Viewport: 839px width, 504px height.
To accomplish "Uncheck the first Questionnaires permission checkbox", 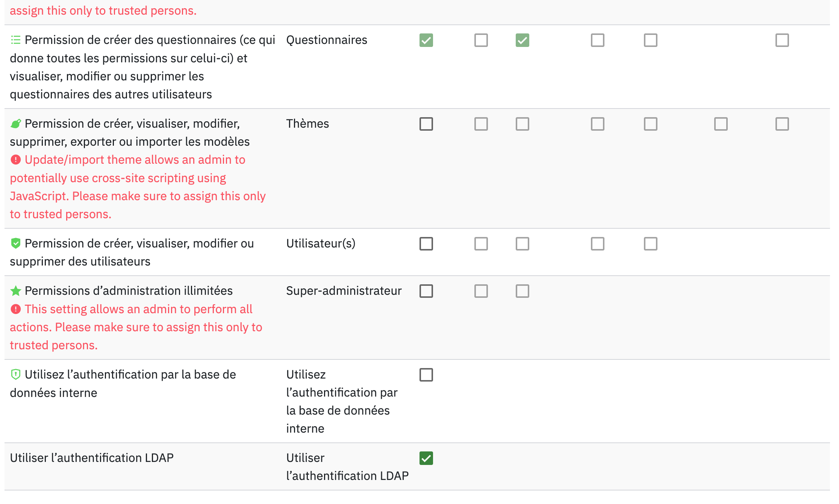I will 426,40.
